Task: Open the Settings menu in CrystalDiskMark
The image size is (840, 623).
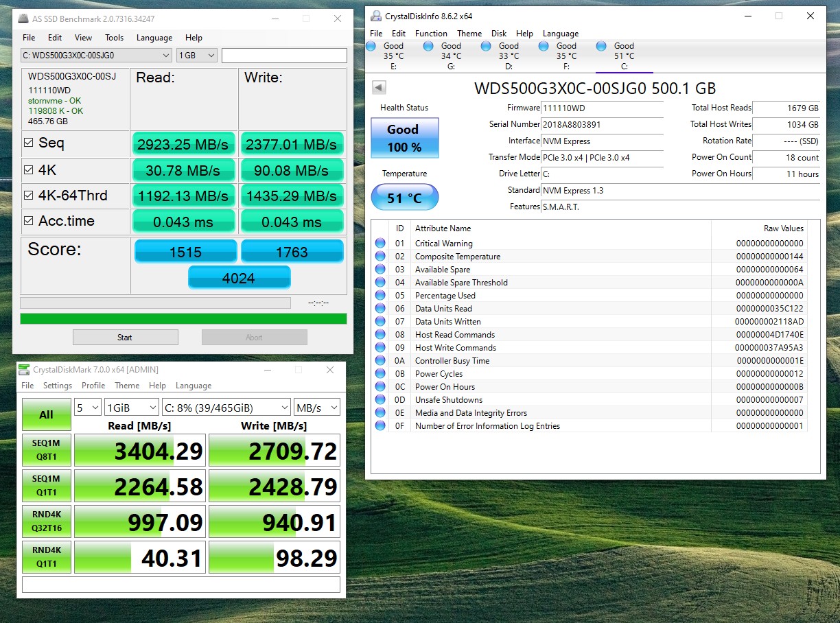Action: pyautogui.click(x=58, y=386)
